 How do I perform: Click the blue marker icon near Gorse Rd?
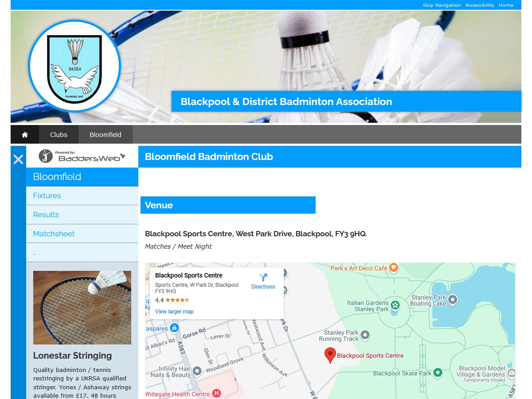(174, 327)
